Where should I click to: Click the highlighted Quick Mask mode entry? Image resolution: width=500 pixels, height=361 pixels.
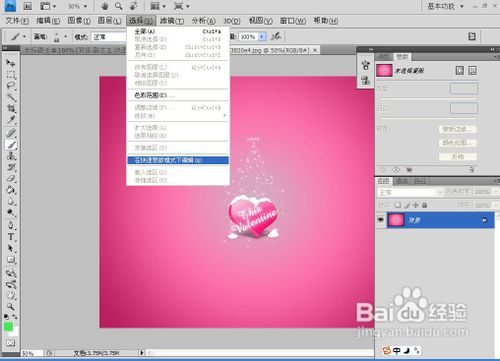tap(178, 160)
